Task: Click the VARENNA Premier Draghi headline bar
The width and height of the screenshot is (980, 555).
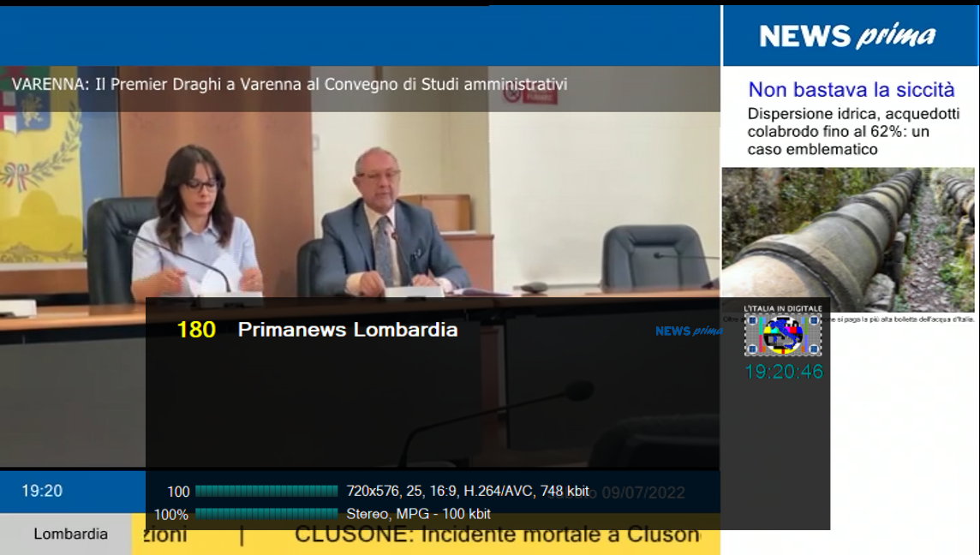Action: pyautogui.click(x=360, y=85)
